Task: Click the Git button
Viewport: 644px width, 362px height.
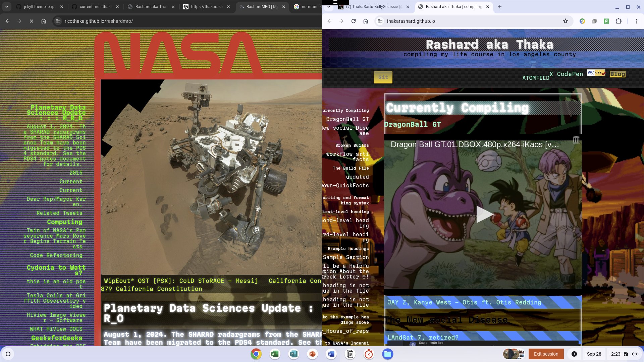Action: (383, 77)
